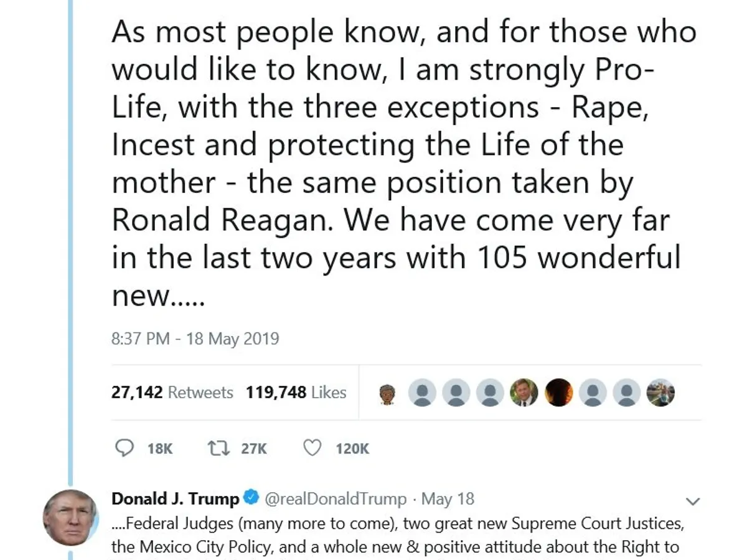
Task: Click the reply speech bubble icon
Action: [126, 448]
